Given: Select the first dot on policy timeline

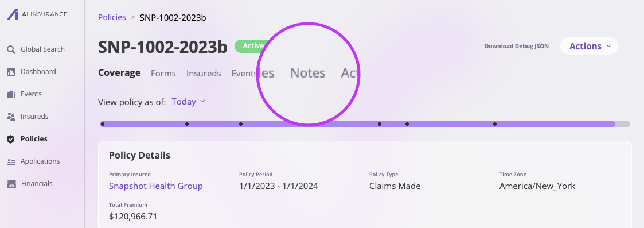Looking at the screenshot, I should point(103,124).
